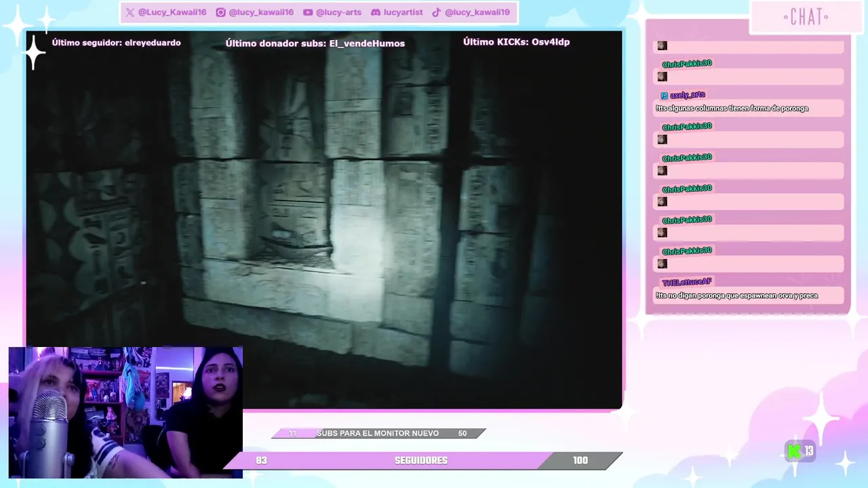
Task: Open the @lucy_kawaii16 Instagram handle
Action: tap(261, 12)
